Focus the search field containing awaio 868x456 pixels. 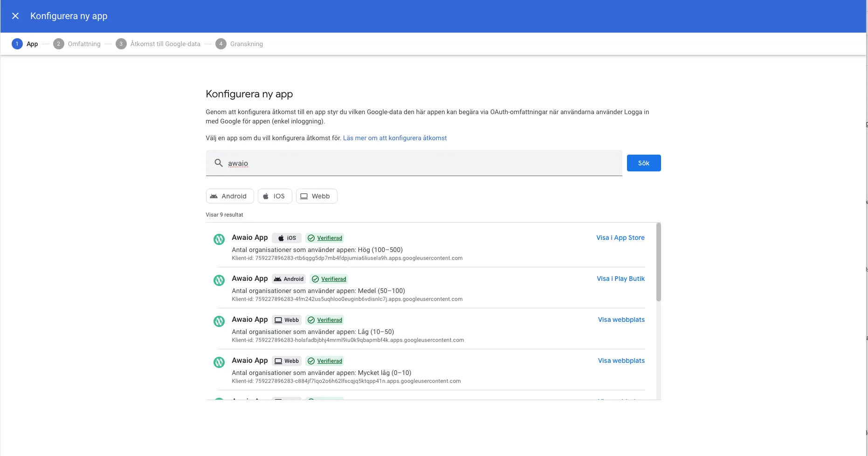(414, 163)
